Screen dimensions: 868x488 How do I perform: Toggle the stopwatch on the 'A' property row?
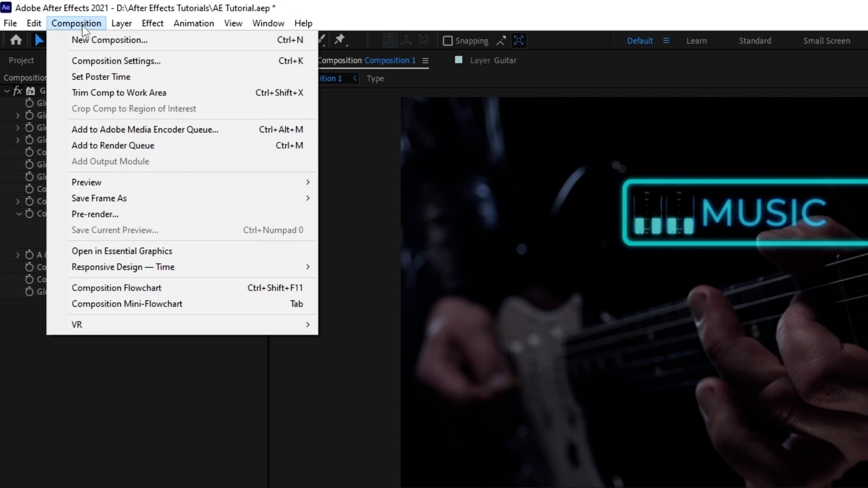click(x=29, y=255)
